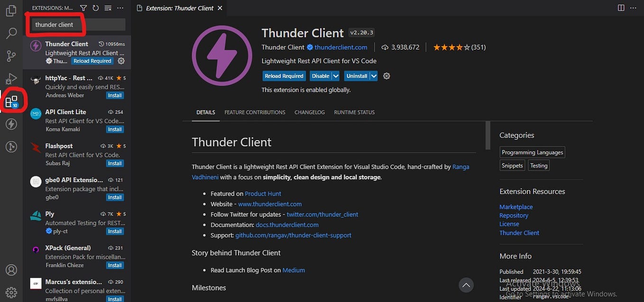Viewport: 644px width, 302px height.
Task: Click the split editor right icon
Action: (x=621, y=8)
